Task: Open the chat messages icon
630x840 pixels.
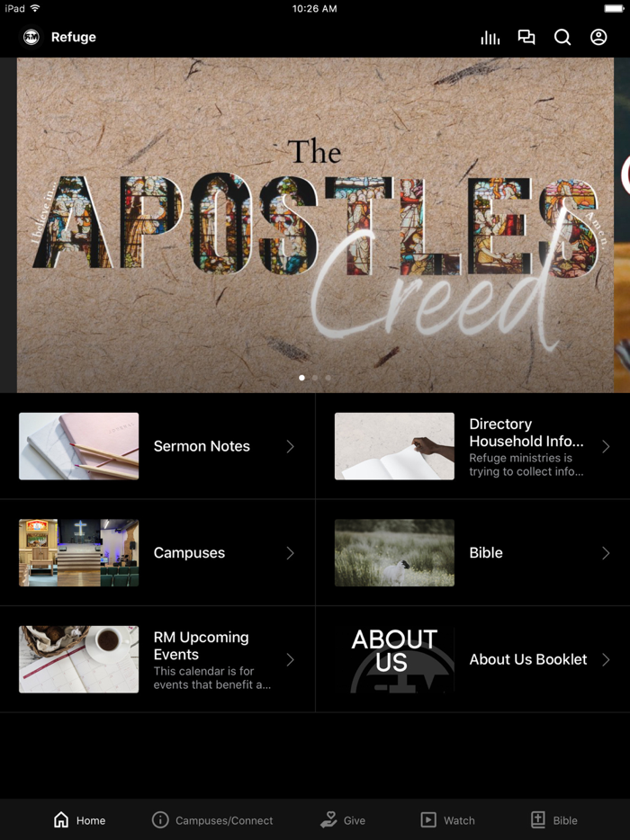Action: coord(526,37)
